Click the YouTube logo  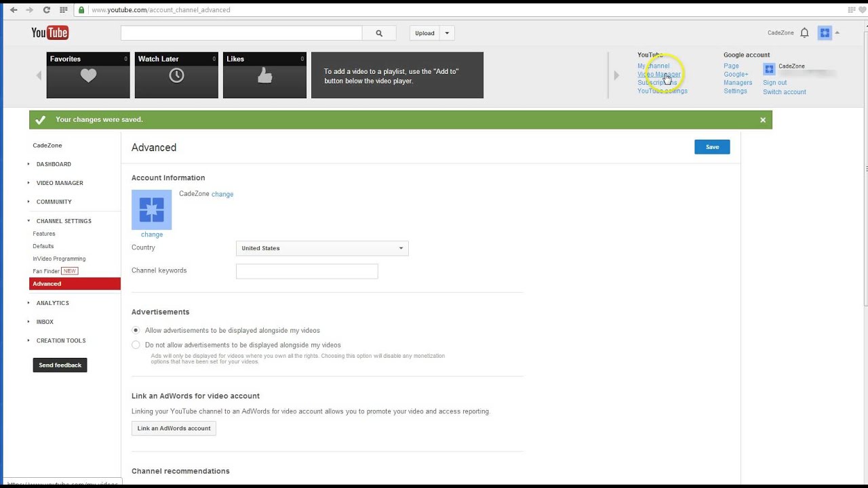pyautogui.click(x=50, y=33)
